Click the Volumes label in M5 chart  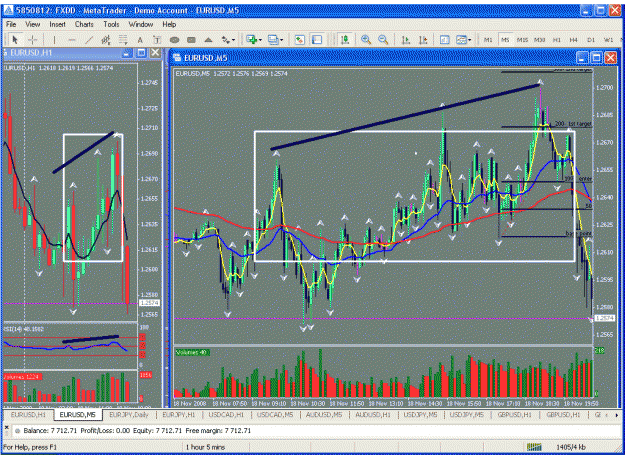click(x=193, y=352)
